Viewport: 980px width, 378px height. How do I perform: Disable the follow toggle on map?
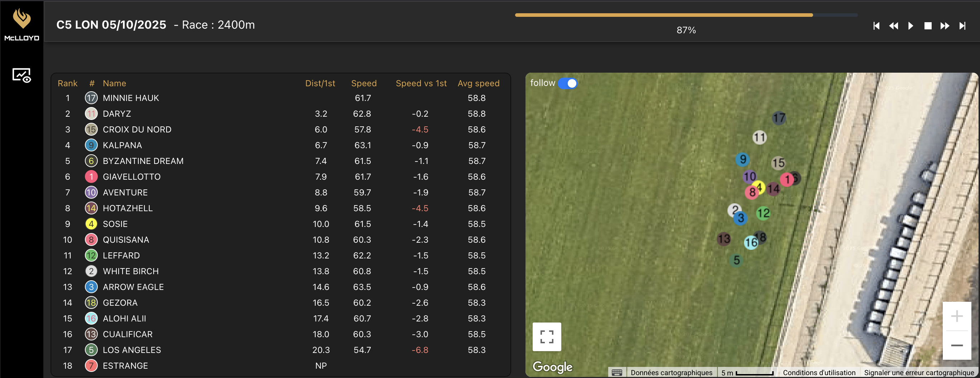568,83
